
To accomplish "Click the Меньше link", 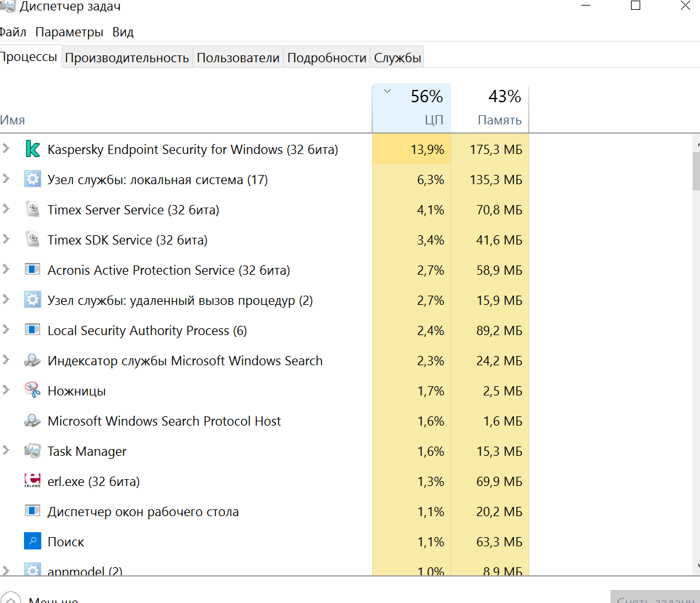I will coord(53,600).
